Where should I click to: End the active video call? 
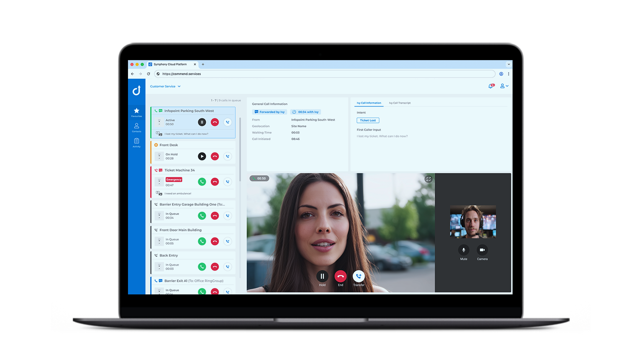[340, 276]
